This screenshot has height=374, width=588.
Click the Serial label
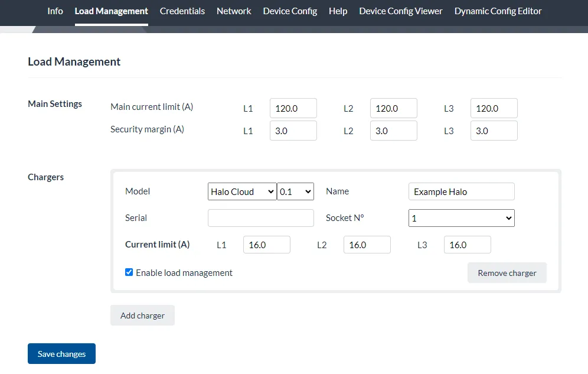tap(136, 218)
